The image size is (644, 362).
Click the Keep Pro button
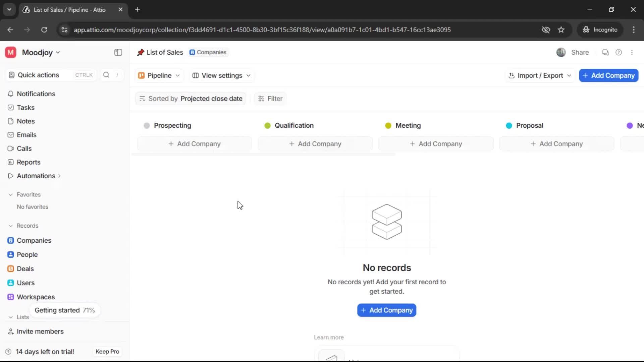coord(107,351)
